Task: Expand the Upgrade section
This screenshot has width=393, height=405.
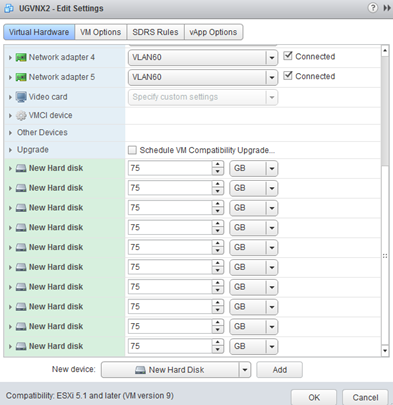Action: point(10,150)
